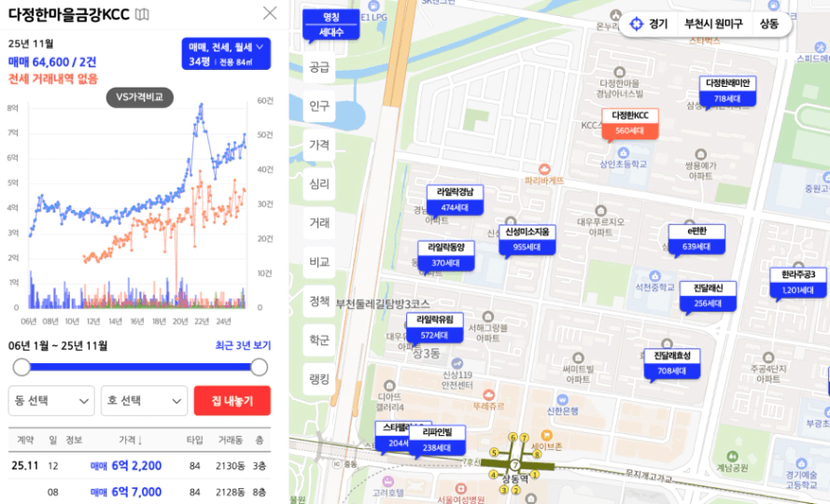Click the 서해그랑블 아파트 map pin
Screen dimensions: 830x504
[488, 317]
